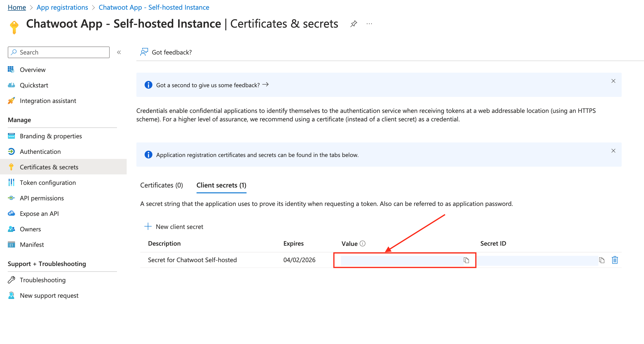Screen dimensions: 644x344
Task: Click the Expose an API icon
Action: pos(11,213)
